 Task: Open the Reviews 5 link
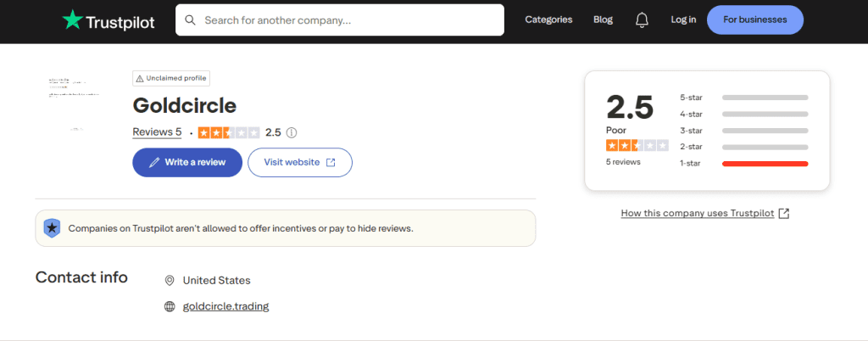click(x=157, y=132)
